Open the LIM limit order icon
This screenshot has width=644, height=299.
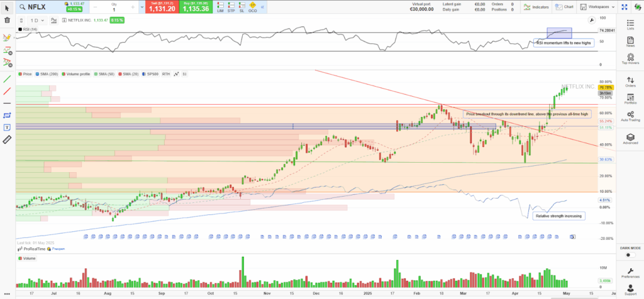[220, 8]
